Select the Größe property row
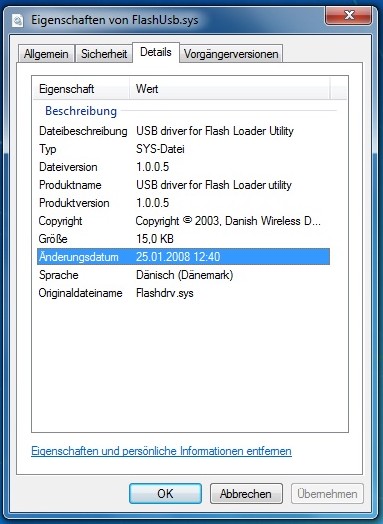 [x=183, y=239]
